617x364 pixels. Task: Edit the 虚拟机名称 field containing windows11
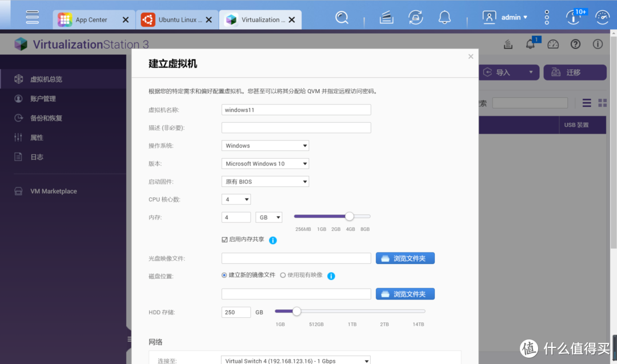click(297, 110)
